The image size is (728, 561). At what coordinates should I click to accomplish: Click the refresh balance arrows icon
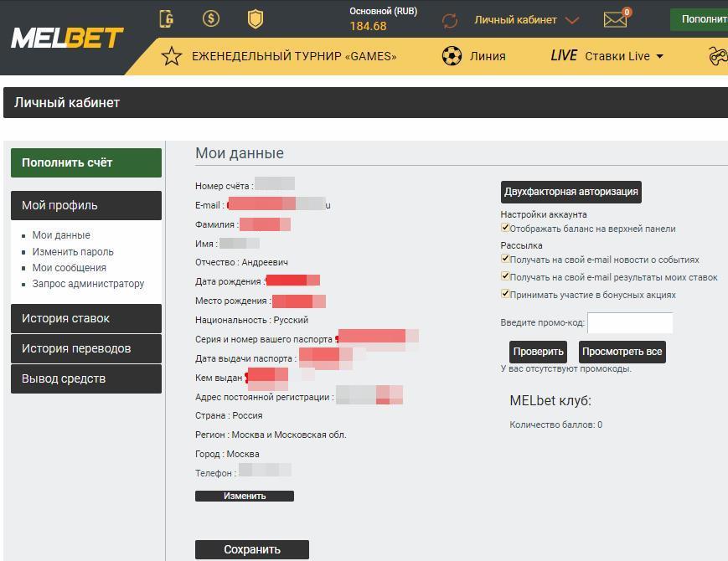pyautogui.click(x=450, y=20)
